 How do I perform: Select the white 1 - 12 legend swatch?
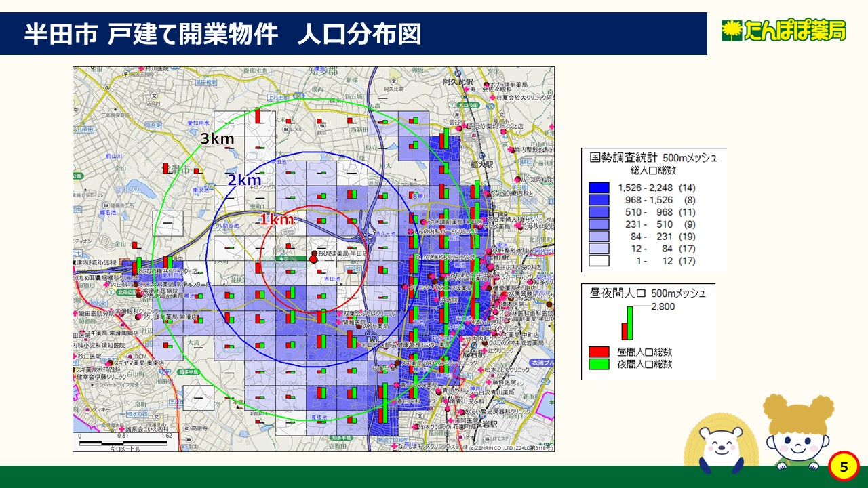click(x=599, y=261)
